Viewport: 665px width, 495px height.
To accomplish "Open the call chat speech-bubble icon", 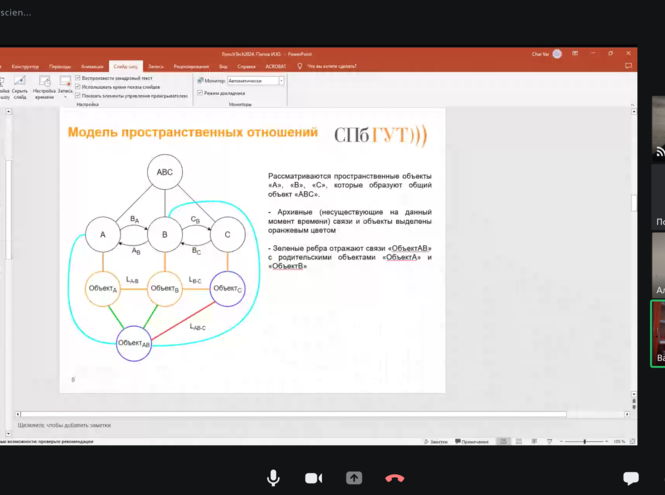I will pyautogui.click(x=630, y=478).
